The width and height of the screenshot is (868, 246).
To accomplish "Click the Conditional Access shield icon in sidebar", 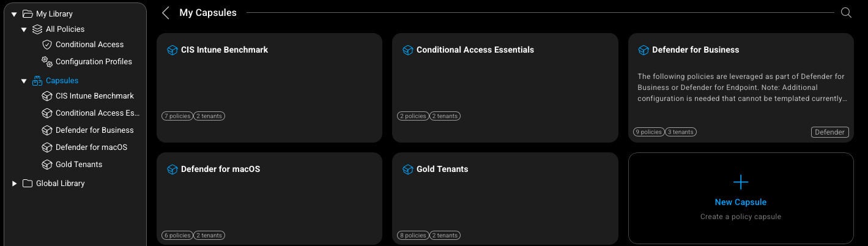I will (x=46, y=45).
